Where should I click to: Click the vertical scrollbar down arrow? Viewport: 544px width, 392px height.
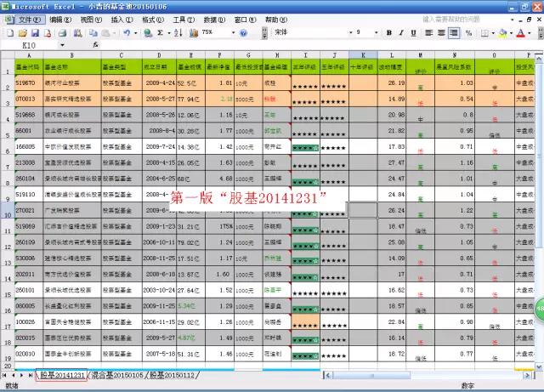[x=539, y=366]
